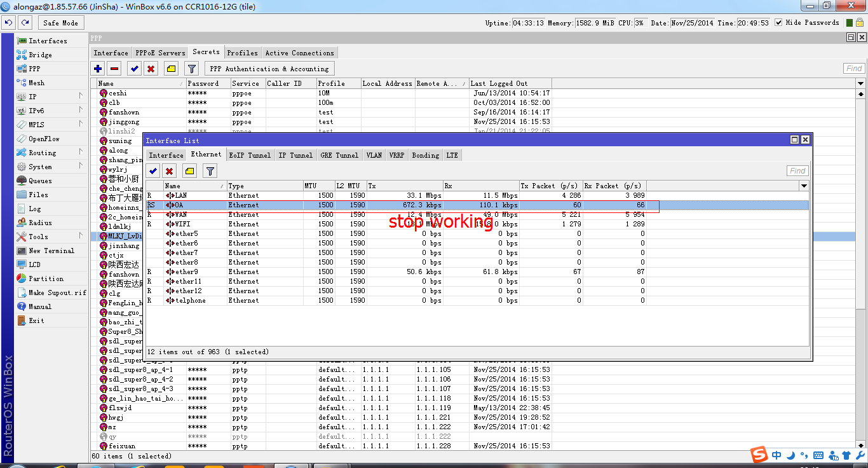Toggle the 中 Chinese input mode icon
This screenshot has width=868, height=468.
click(x=777, y=455)
